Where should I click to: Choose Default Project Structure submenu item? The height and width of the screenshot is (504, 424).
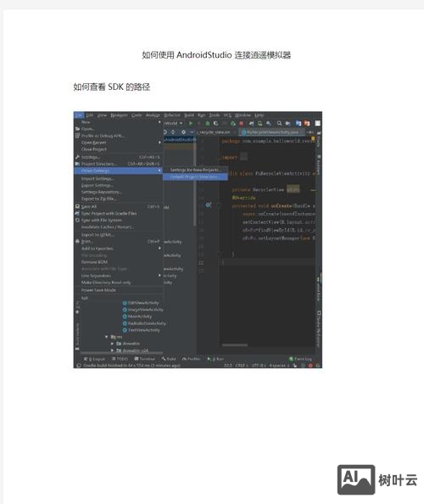tap(195, 176)
